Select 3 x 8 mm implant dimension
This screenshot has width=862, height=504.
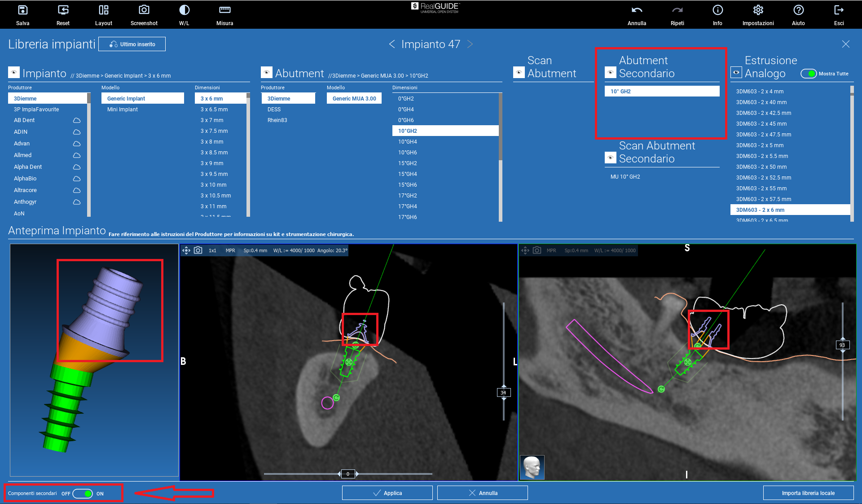(x=212, y=142)
